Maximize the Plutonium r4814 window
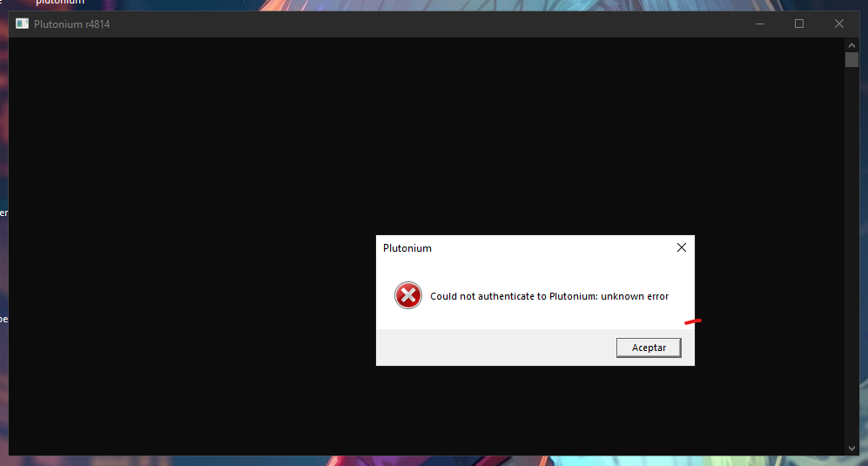 pos(799,24)
